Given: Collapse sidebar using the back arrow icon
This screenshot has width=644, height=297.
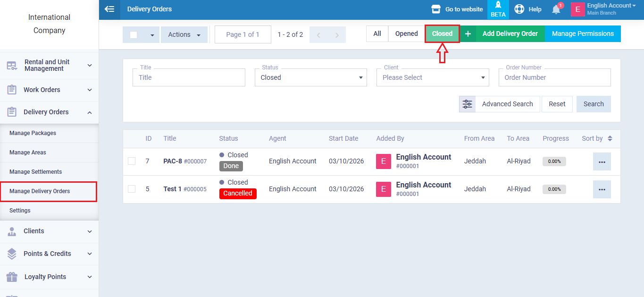Looking at the screenshot, I should click(109, 9).
